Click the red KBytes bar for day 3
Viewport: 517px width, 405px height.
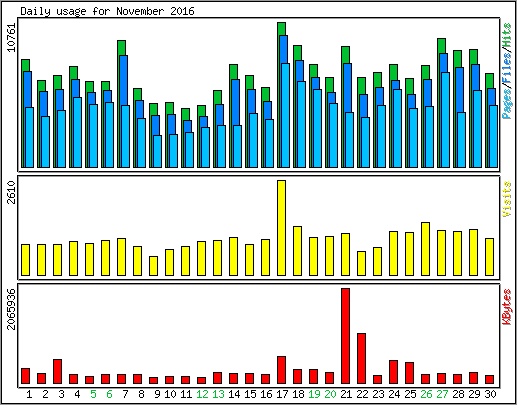[x=57, y=372]
